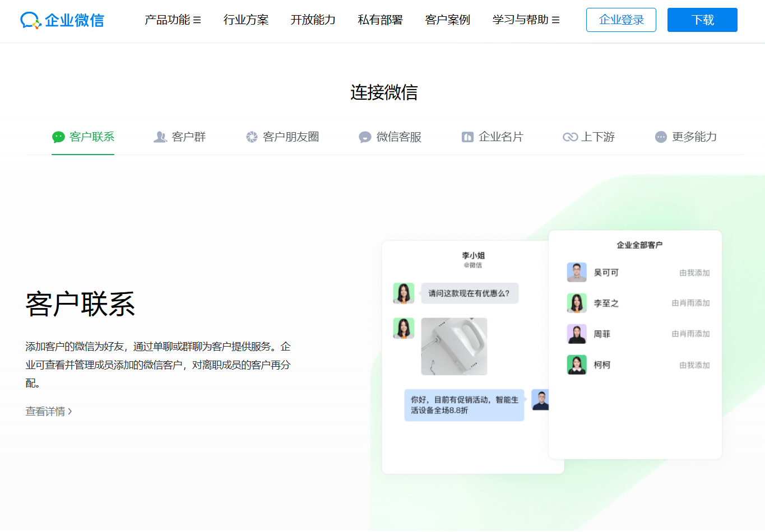Open the 行业方案 menu item
Screen dimensions: 765x532
[245, 20]
